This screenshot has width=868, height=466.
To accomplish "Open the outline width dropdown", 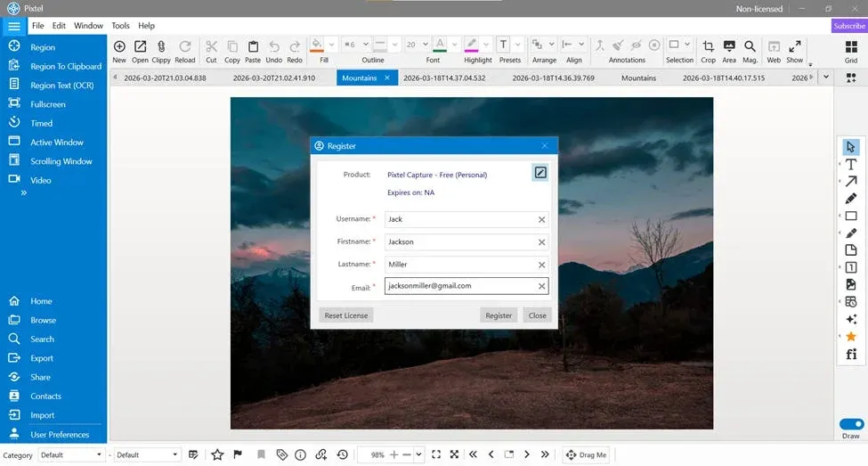I will coord(365,45).
